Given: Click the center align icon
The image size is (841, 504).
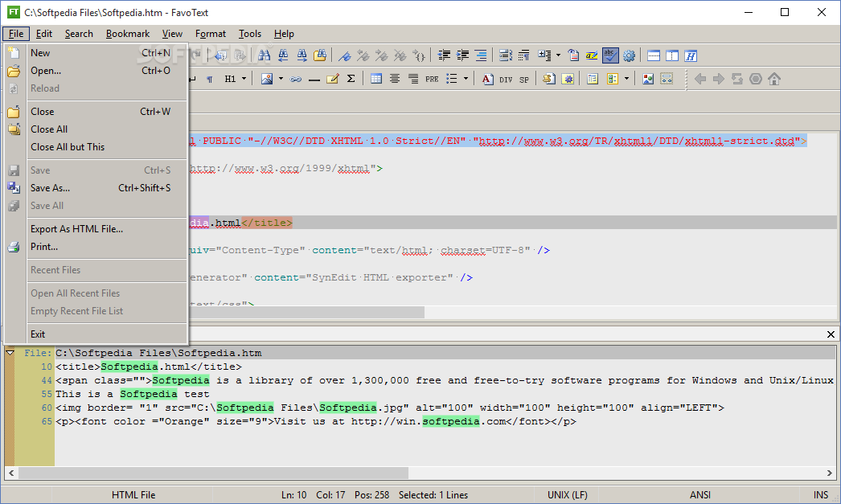Looking at the screenshot, I should pyautogui.click(x=394, y=79).
